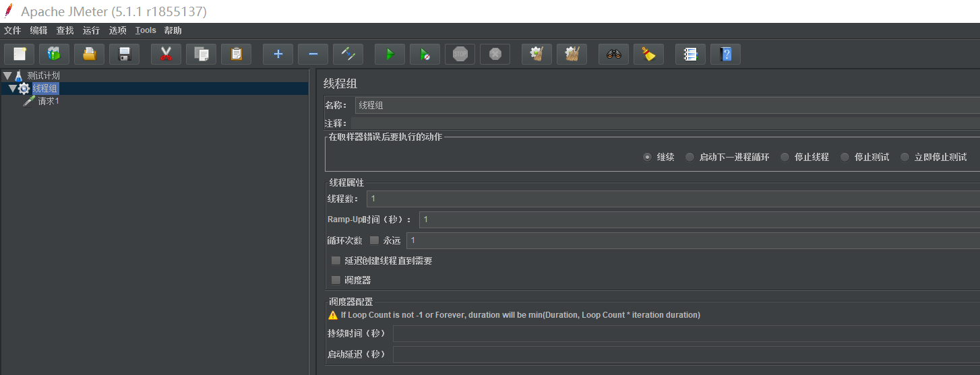Viewport: 980px width, 375px height.
Task: Click the Shutdown threads icon
Action: 495,54
